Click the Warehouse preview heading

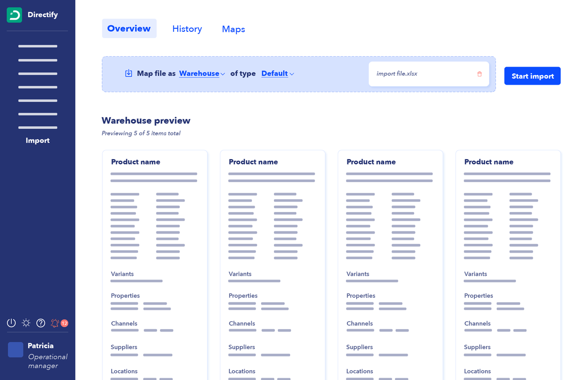[x=146, y=120]
